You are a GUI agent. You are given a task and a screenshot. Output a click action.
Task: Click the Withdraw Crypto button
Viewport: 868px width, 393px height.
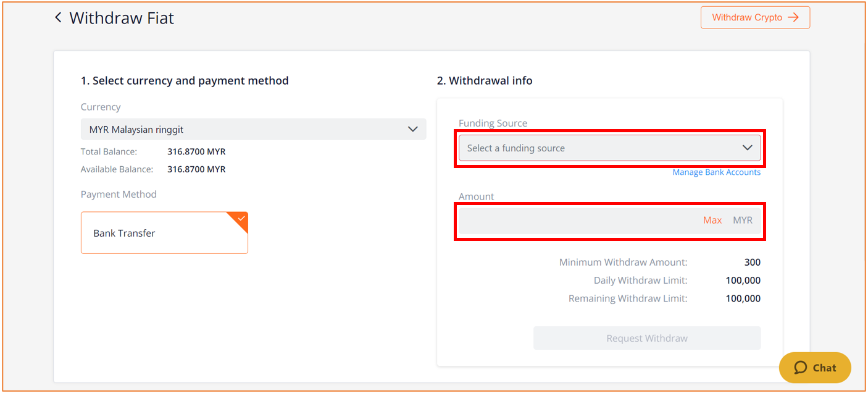click(x=755, y=17)
